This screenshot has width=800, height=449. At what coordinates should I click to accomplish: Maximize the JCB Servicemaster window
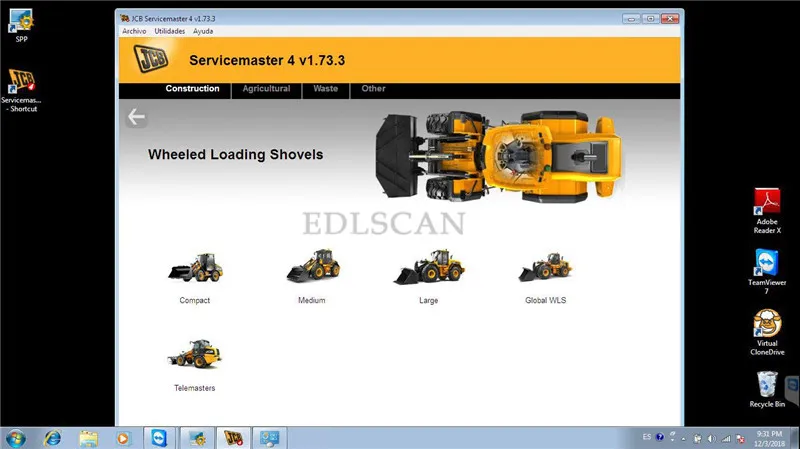coord(650,19)
